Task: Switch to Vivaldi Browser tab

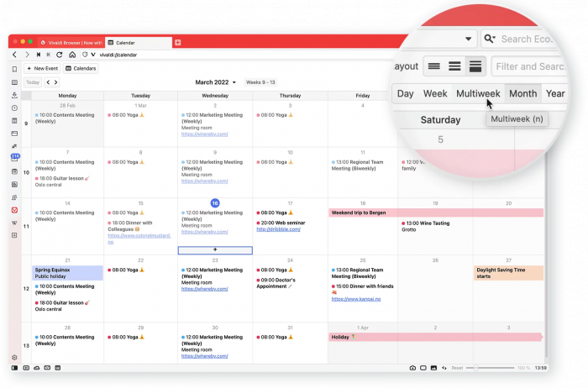Action: pos(71,43)
